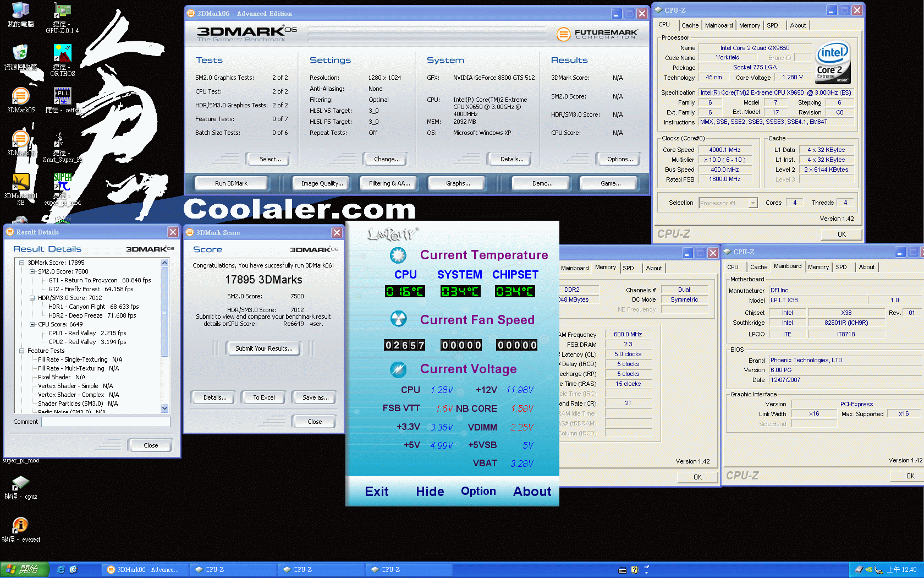The height and width of the screenshot is (578, 924).
Task: Switch to the Mainboard tab in the top CPU-Z
Action: coord(719,25)
